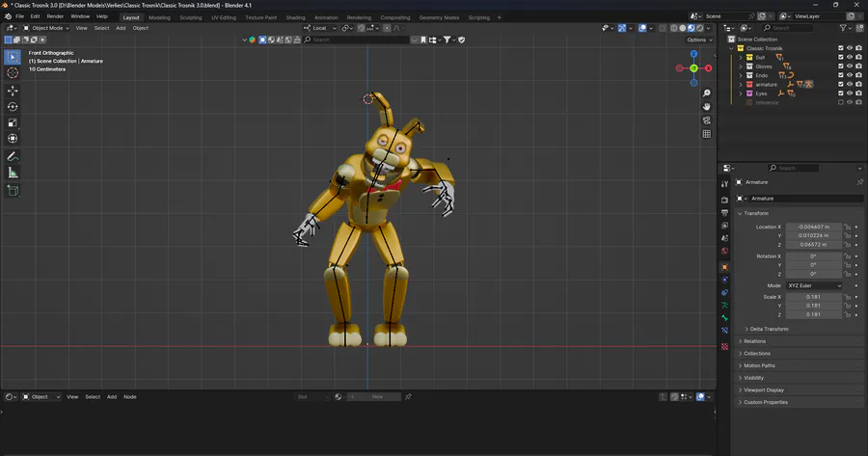Click the Location Z value field

coord(813,245)
